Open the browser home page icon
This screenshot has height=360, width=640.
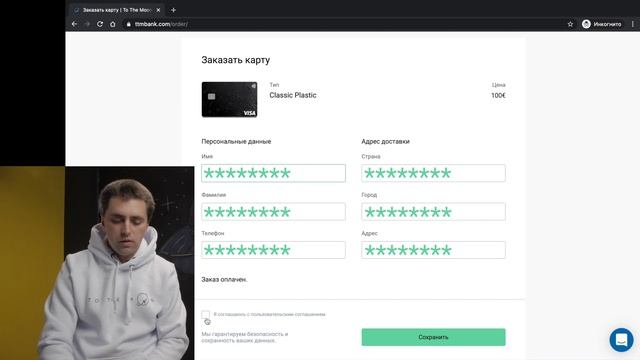click(113, 24)
